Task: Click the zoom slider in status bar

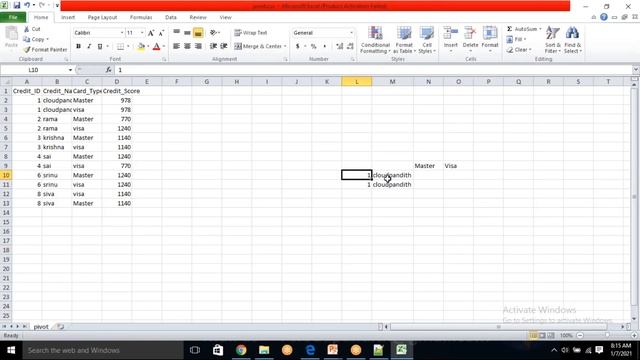Action: coord(607,336)
